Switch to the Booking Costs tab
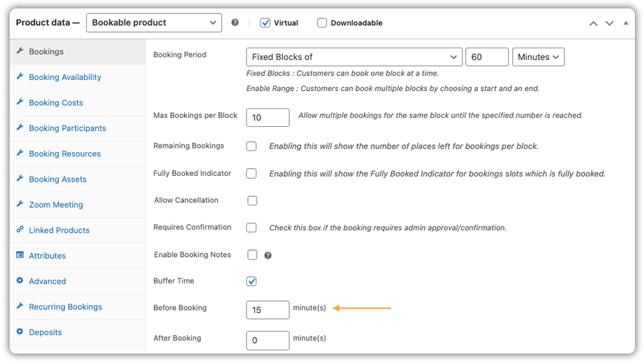Image resolution: width=644 pixels, height=362 pixels. (x=55, y=102)
